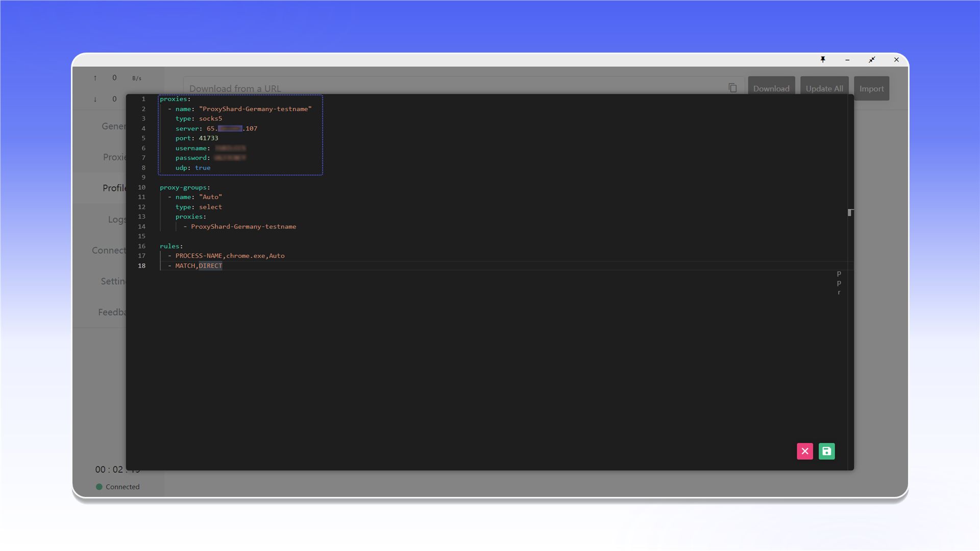
Task: Click line number 10 in the gutter
Action: pos(141,187)
